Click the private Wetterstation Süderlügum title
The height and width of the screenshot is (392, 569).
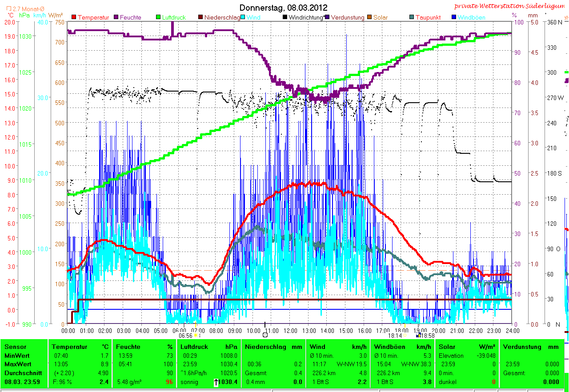(509, 6)
